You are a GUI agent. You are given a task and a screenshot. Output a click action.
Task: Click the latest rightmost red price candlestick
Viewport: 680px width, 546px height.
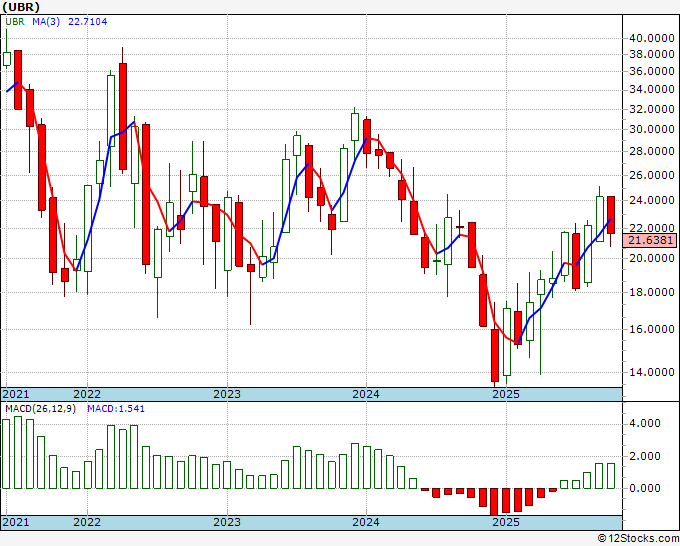[x=611, y=215]
